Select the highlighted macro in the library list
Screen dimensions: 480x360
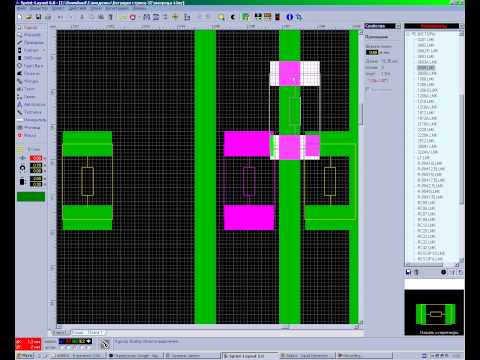[426, 68]
